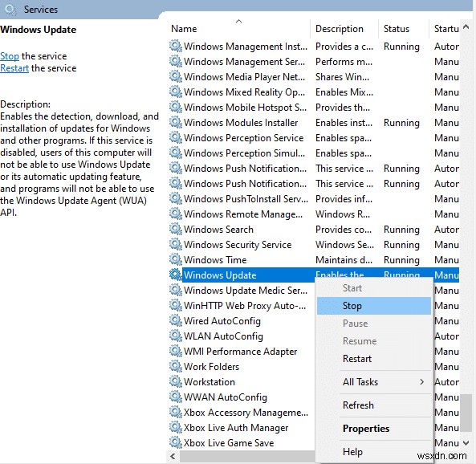This screenshot has height=464, width=476.
Task: Select the Windows Update service name text
Action: pyautogui.click(x=220, y=275)
